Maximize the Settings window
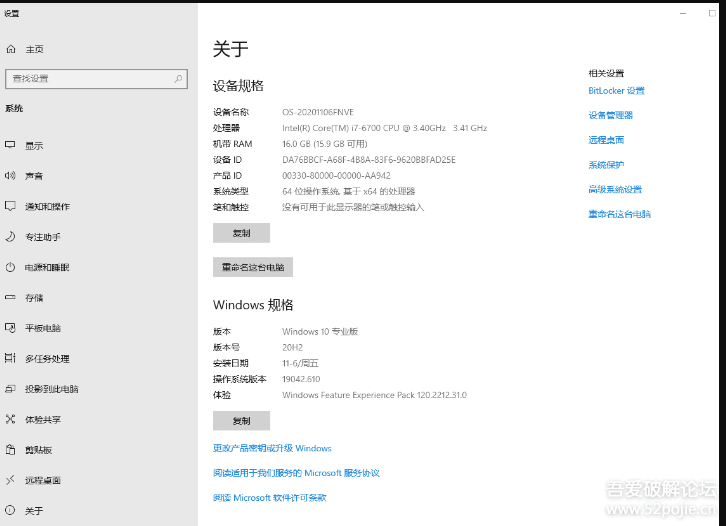The width and height of the screenshot is (726, 526). coord(712,13)
